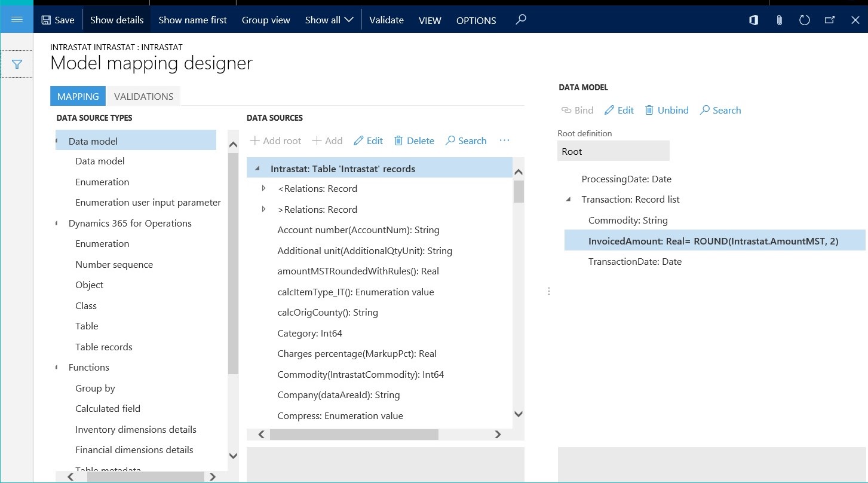Click the Show details button

pyautogui.click(x=116, y=20)
